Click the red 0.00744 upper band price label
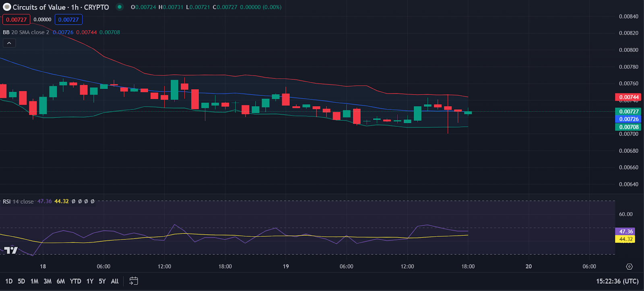 tap(628, 97)
